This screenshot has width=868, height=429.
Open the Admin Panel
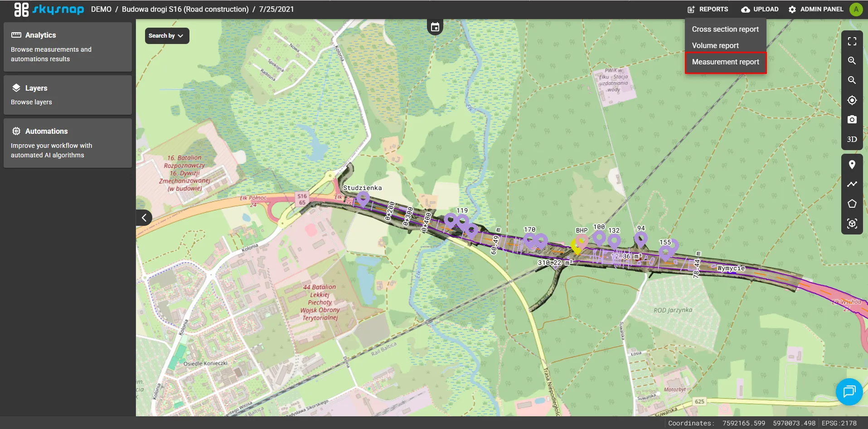pyautogui.click(x=816, y=9)
